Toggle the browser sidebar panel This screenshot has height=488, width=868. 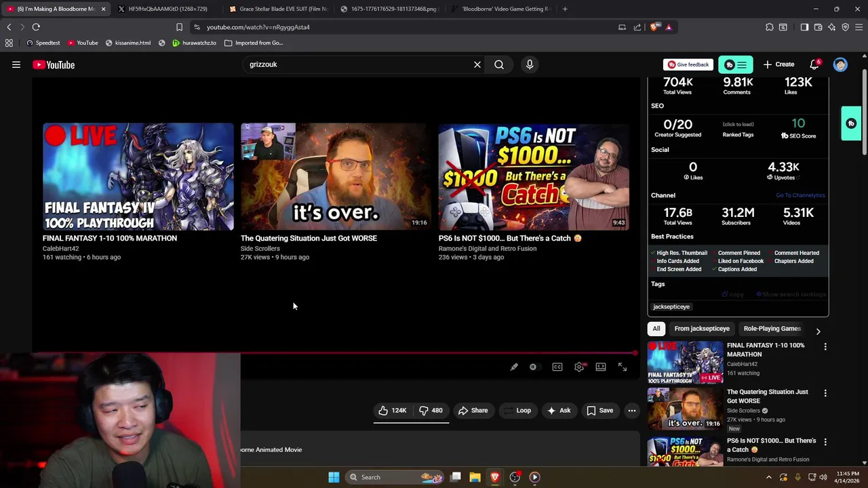tap(804, 27)
